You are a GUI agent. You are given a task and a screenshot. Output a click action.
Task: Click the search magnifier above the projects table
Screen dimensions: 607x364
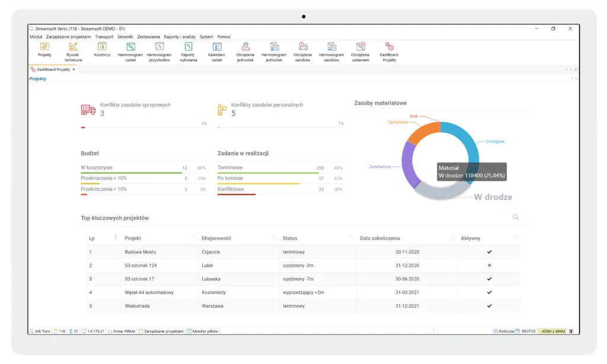(516, 217)
